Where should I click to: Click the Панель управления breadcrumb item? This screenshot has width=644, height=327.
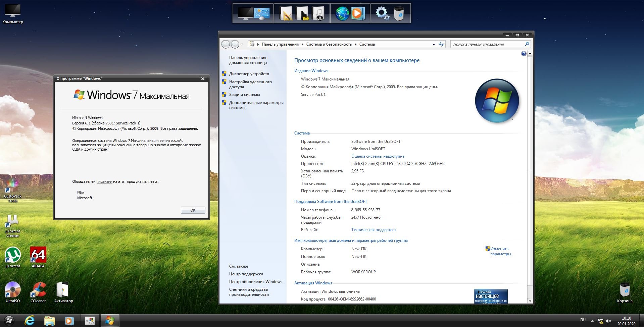pyautogui.click(x=280, y=44)
